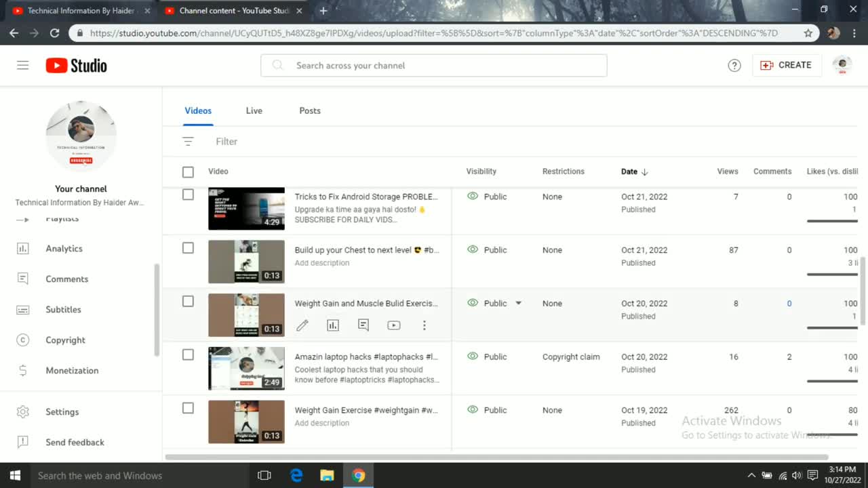Image resolution: width=868 pixels, height=488 pixels.
Task: Go back in the browser
Action: 14,33
